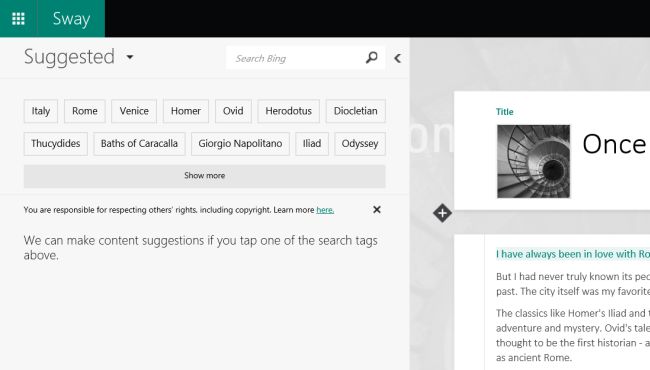
Task: Pick the Homer suggestion tag
Action: click(186, 111)
